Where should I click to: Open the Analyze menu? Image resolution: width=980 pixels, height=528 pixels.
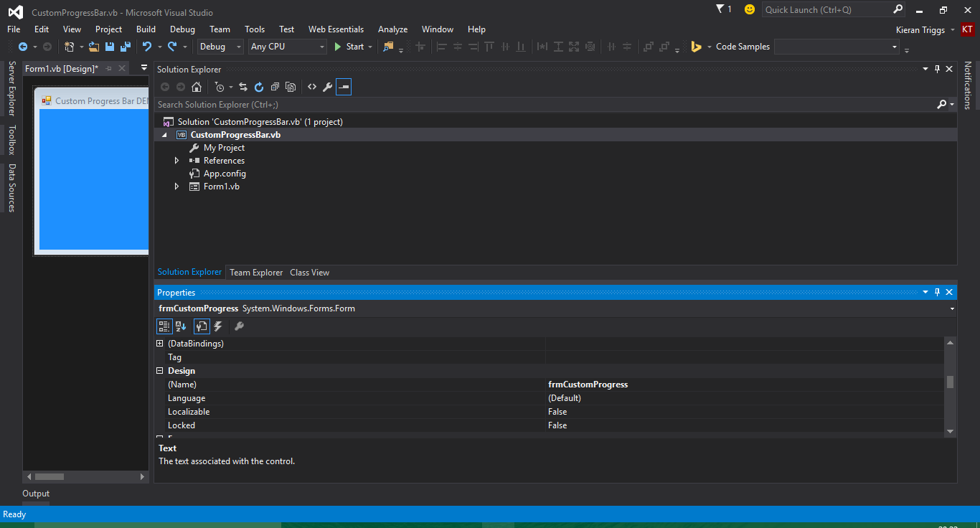tap(392, 29)
